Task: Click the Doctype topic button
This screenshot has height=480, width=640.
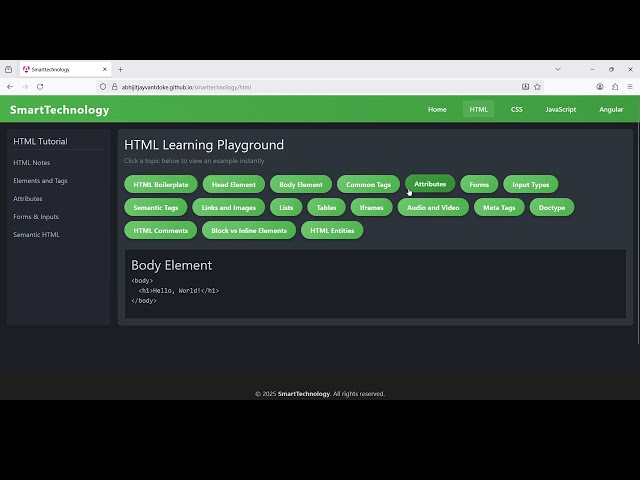Action: 552,207
